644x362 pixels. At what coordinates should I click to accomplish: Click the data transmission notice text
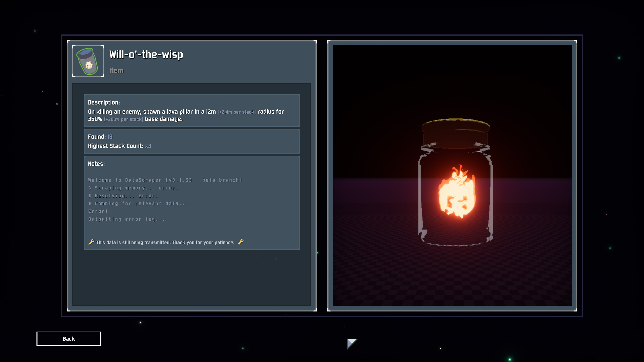point(165,242)
